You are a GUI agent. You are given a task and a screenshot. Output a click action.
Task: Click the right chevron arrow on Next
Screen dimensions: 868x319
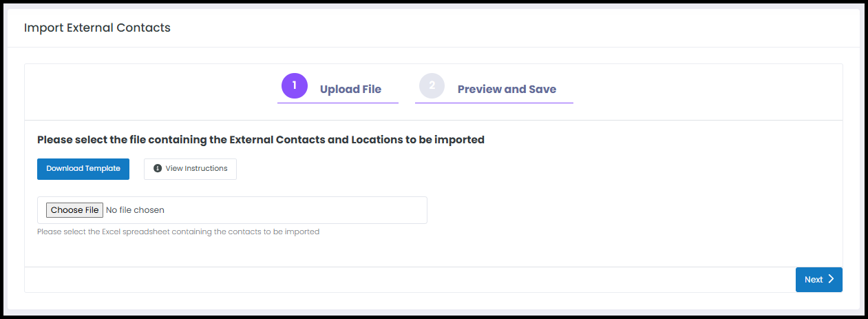coord(831,279)
